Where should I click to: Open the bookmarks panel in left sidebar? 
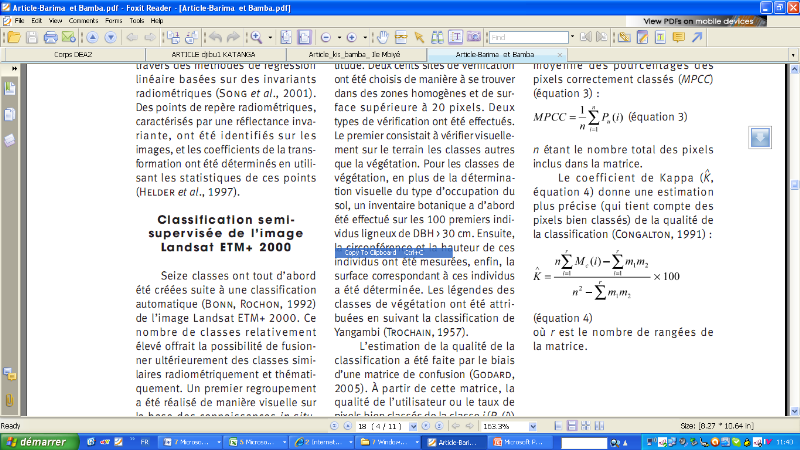[10, 89]
